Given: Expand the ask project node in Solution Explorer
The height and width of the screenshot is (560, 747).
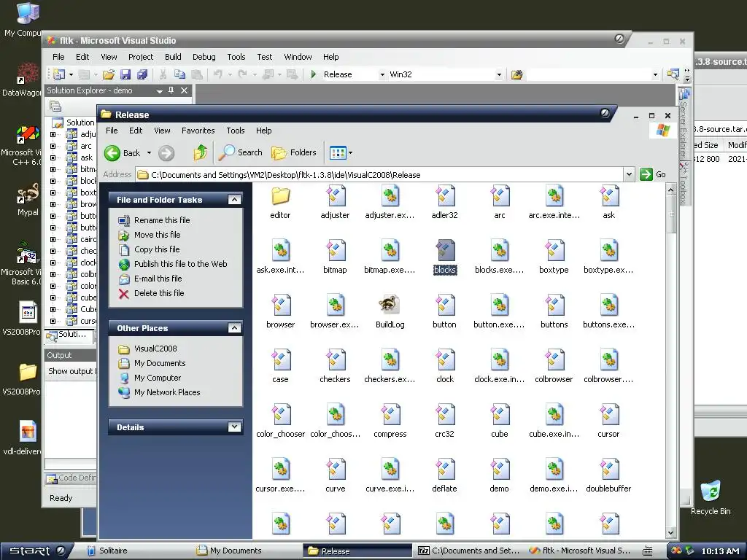Looking at the screenshot, I should point(53,157).
